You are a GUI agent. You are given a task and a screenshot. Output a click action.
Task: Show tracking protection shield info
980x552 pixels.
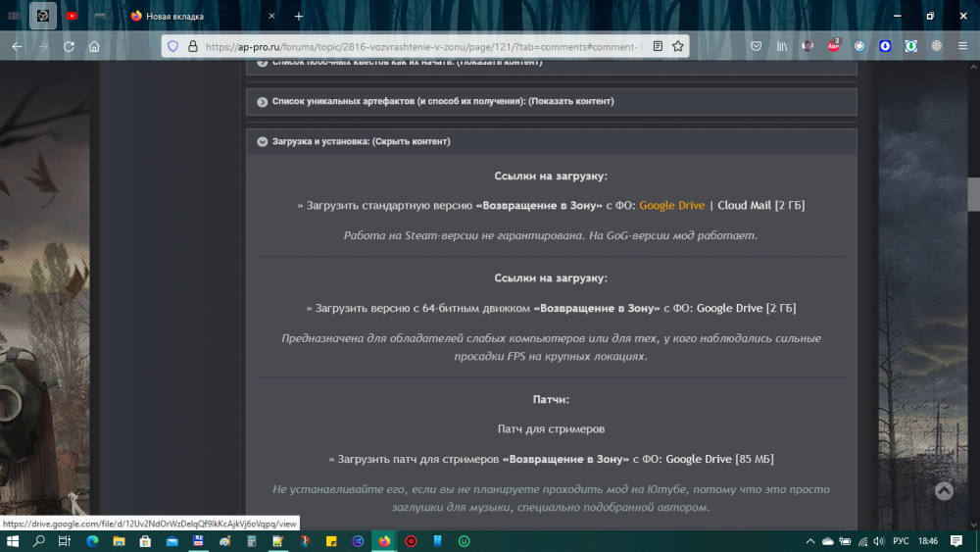coord(173,46)
